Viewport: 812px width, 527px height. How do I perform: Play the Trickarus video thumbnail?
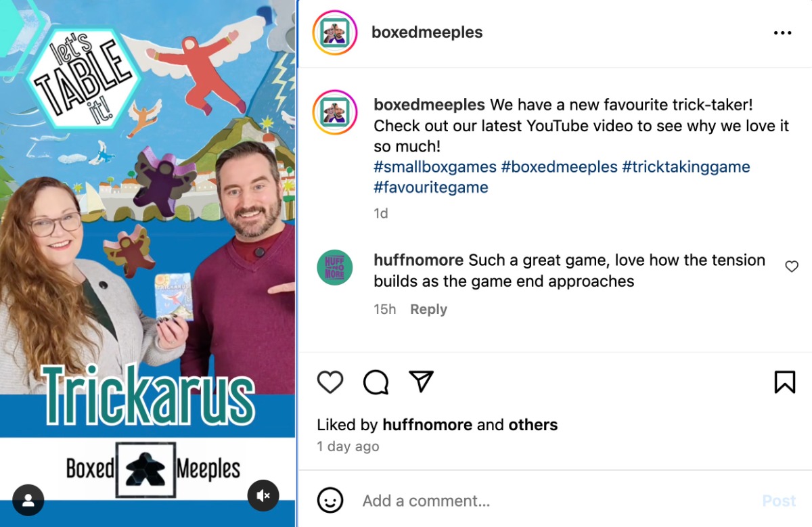(x=148, y=263)
